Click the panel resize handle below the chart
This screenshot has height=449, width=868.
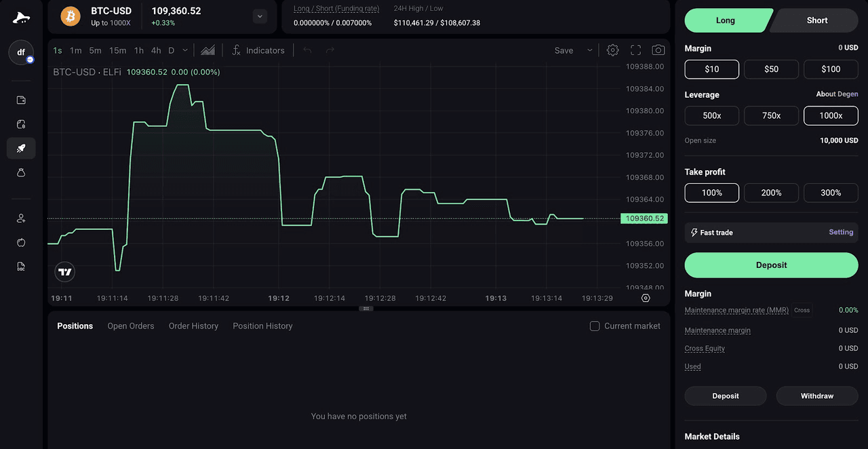(366, 309)
